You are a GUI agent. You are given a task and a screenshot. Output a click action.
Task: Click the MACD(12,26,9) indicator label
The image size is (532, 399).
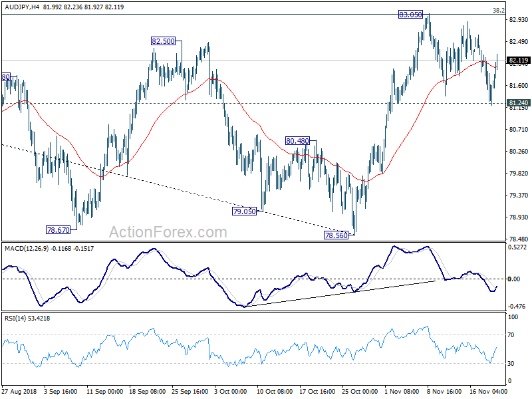click(x=27, y=248)
